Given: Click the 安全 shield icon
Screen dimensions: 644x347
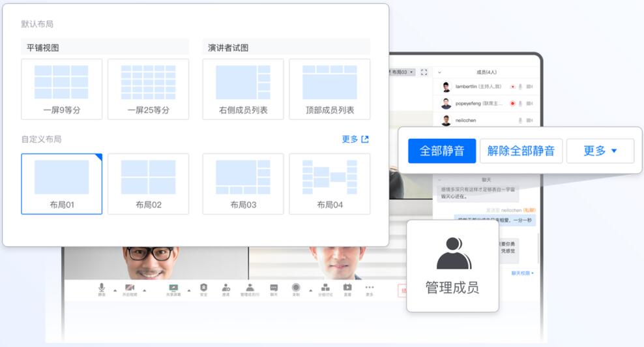Looking at the screenshot, I should pos(203,288).
